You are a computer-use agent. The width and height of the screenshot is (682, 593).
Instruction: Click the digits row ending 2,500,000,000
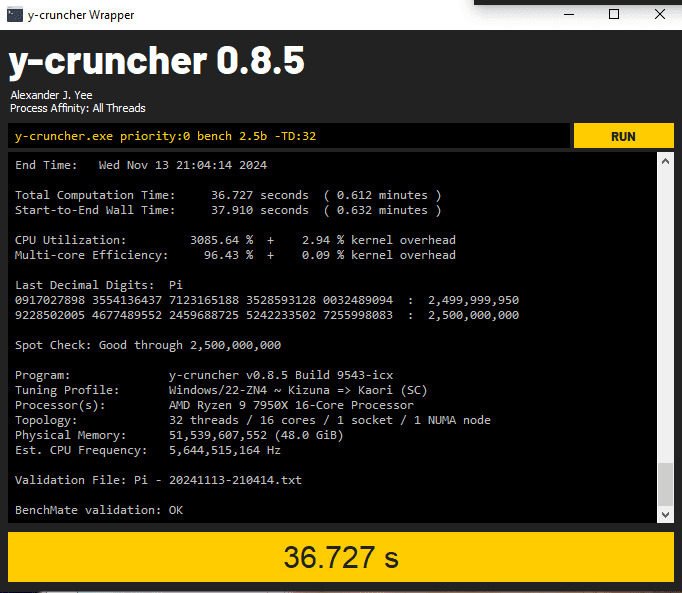(x=267, y=315)
